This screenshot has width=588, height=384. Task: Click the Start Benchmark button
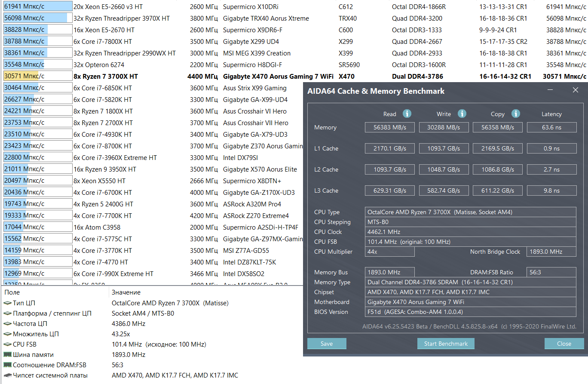(446, 344)
